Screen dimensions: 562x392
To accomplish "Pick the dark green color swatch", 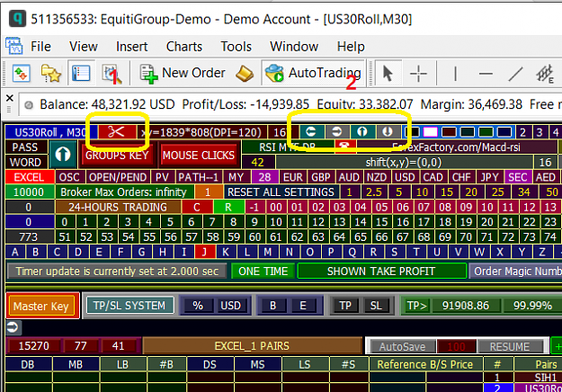I will tap(486, 132).
